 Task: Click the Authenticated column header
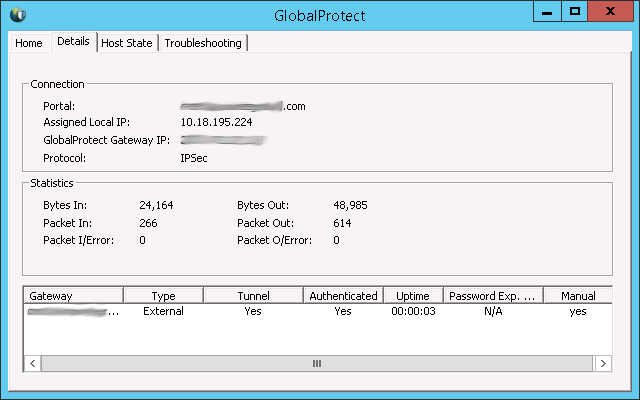343,296
